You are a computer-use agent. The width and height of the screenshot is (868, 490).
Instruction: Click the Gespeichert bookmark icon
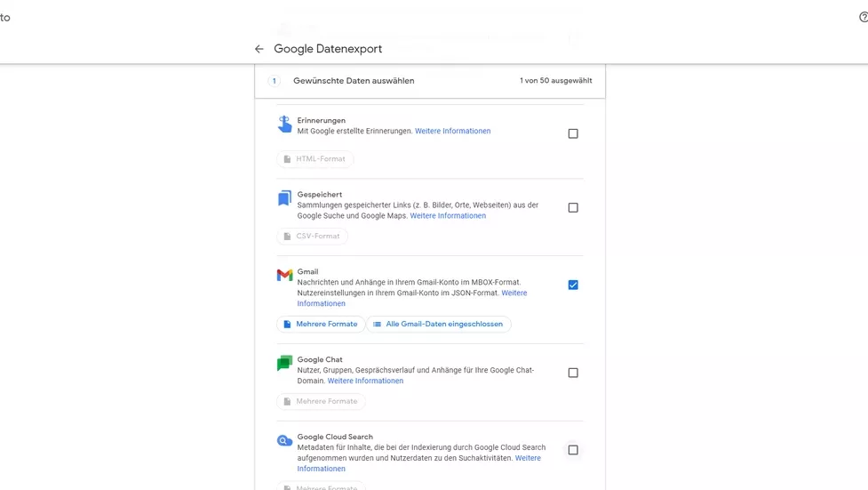click(284, 198)
